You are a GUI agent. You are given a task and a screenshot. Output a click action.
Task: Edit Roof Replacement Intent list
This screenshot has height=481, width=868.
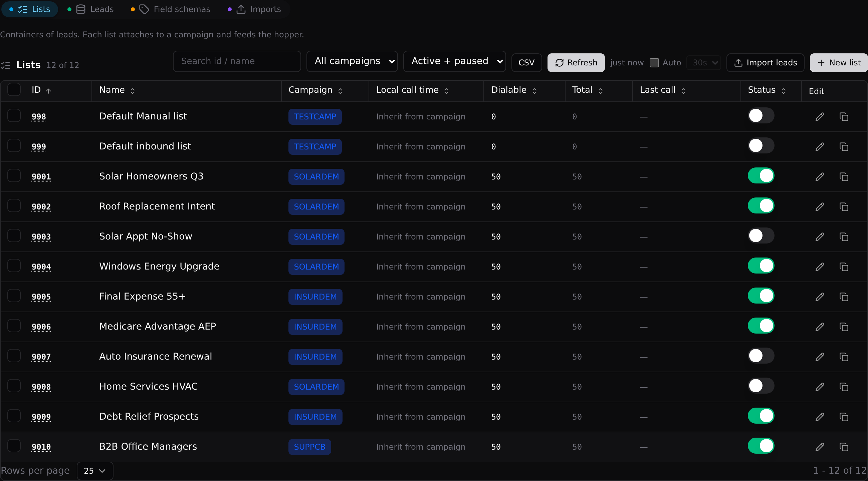coord(820,207)
